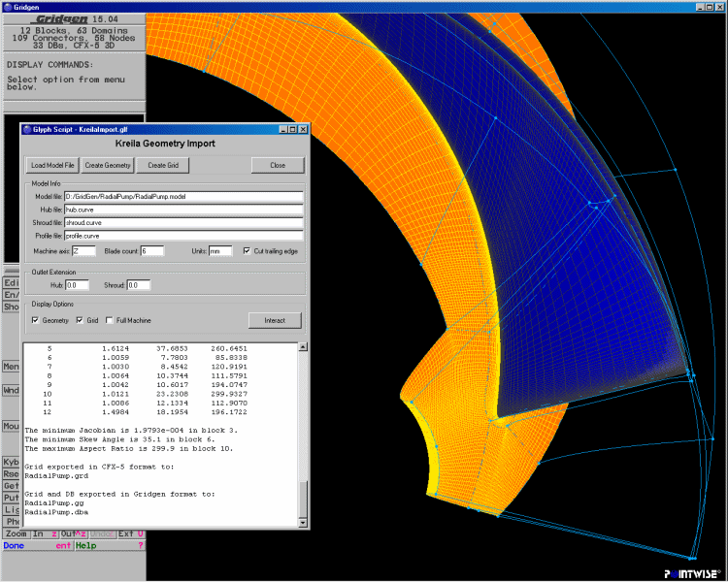
Task: Uncheck the Grid display option
Action: [80, 321]
